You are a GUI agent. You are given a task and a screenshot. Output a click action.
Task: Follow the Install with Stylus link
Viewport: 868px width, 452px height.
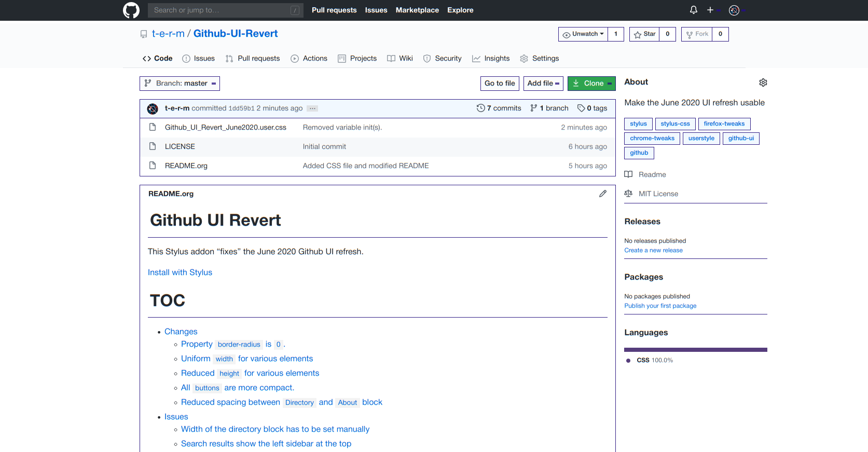180,273
